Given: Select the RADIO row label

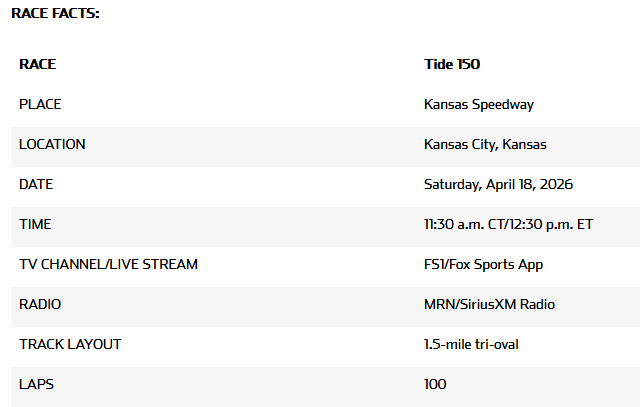Looking at the screenshot, I should pyautogui.click(x=39, y=304).
